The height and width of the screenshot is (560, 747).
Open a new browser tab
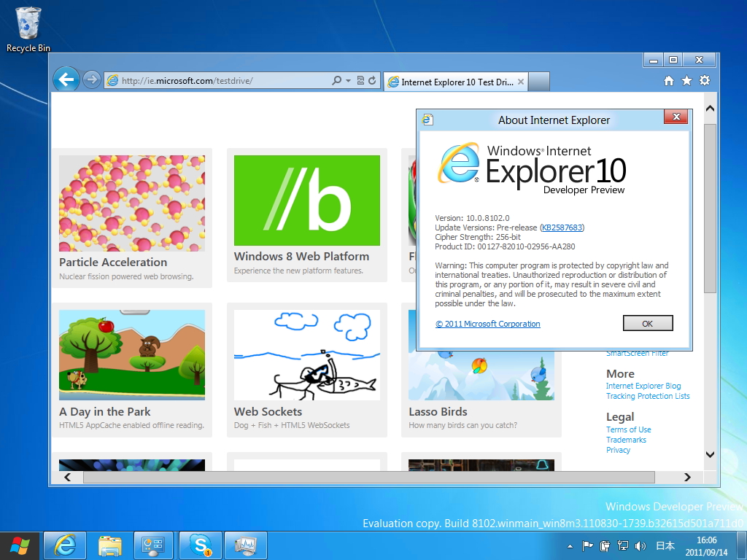[x=539, y=81]
